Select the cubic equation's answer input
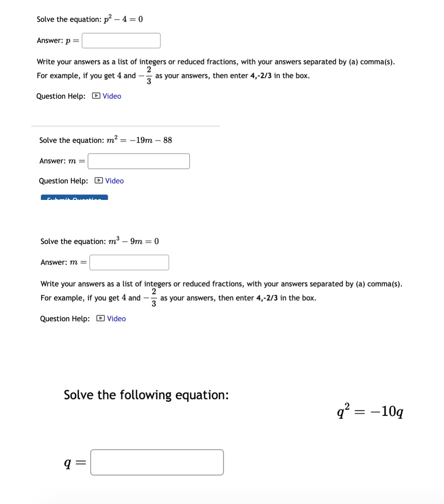 [129, 262]
